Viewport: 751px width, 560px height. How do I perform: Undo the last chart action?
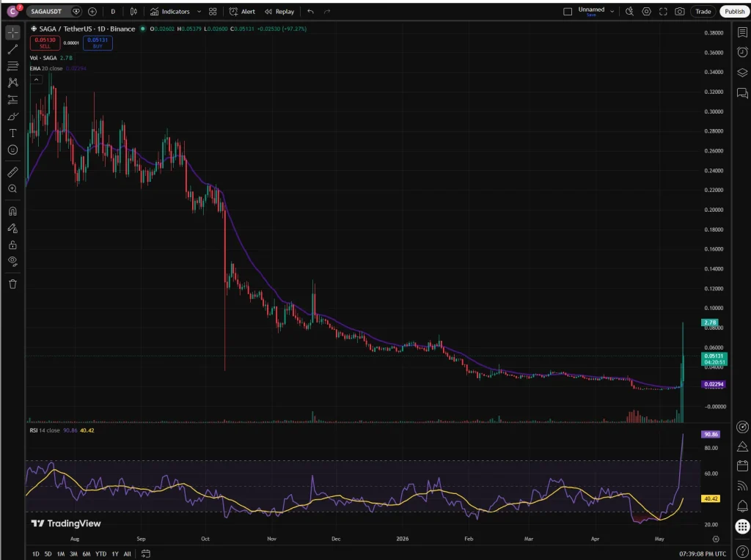pyautogui.click(x=310, y=12)
